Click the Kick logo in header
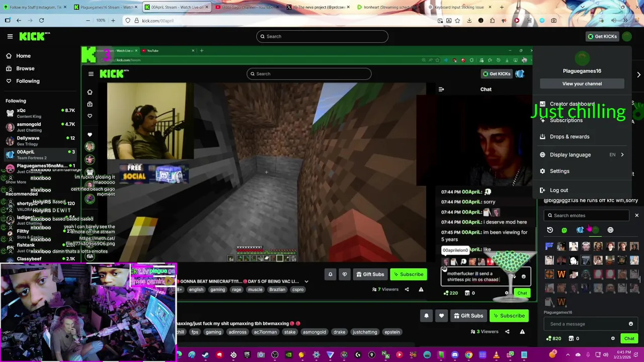 click(x=34, y=36)
